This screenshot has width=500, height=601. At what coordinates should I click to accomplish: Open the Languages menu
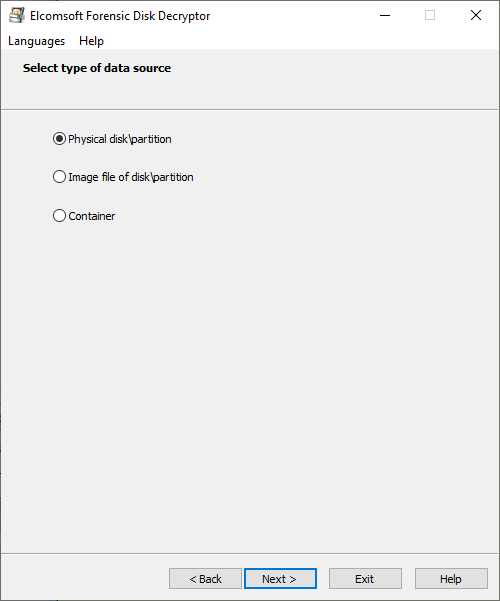point(36,41)
